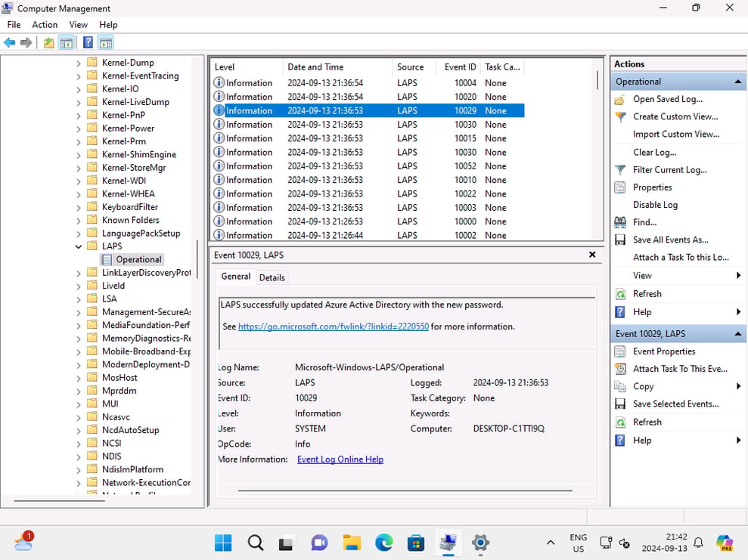Select the event row with ID 10000
The width and height of the screenshot is (748, 560).
tap(368, 221)
